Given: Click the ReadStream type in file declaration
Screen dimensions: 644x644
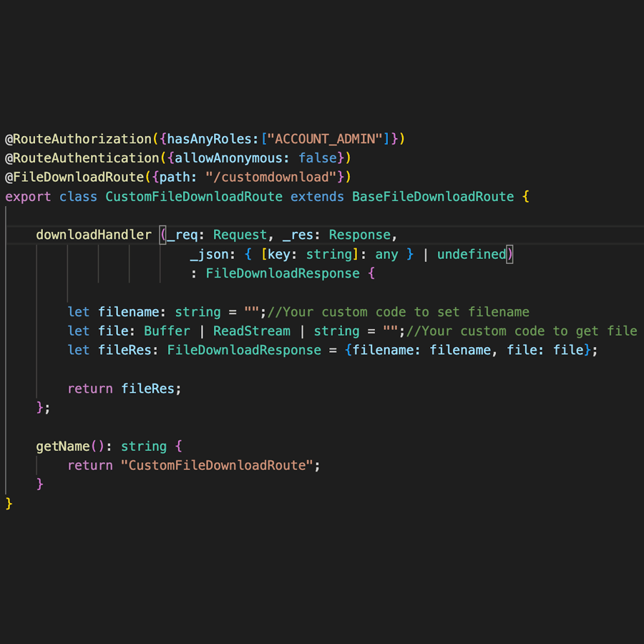Looking at the screenshot, I should click(252, 331).
